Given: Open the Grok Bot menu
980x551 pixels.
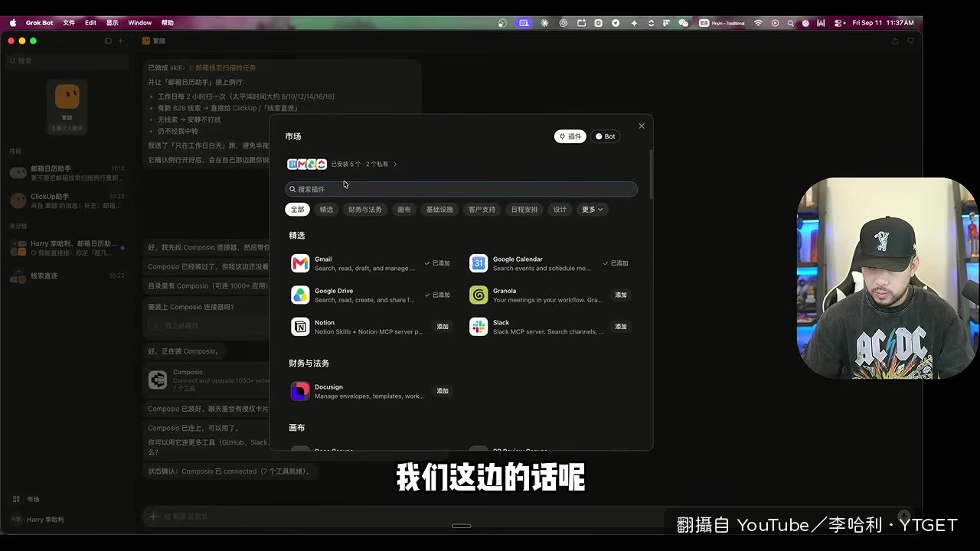Looking at the screenshot, I should click(x=40, y=23).
